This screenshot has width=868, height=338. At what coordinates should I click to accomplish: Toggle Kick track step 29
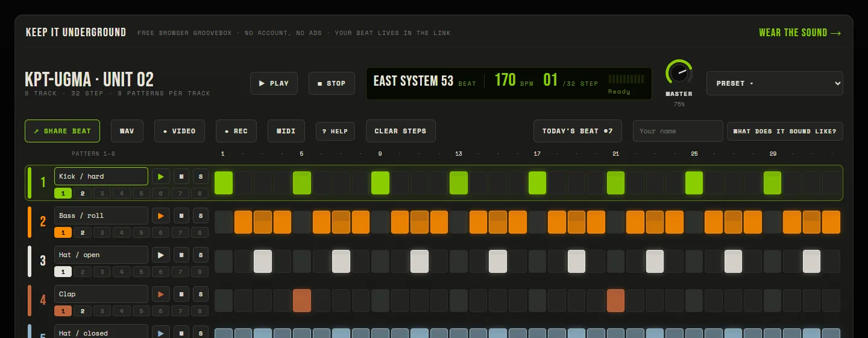pyautogui.click(x=772, y=183)
